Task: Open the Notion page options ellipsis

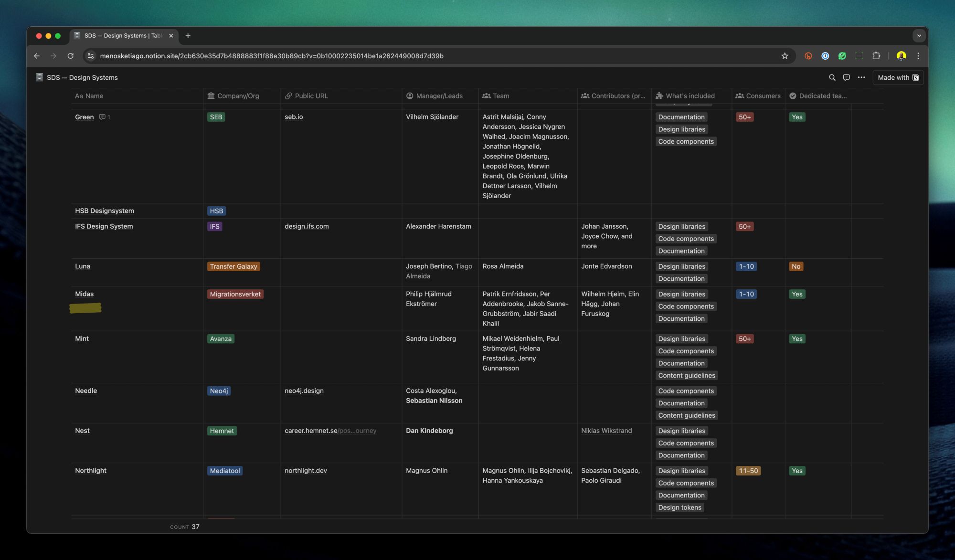Action: click(x=861, y=77)
